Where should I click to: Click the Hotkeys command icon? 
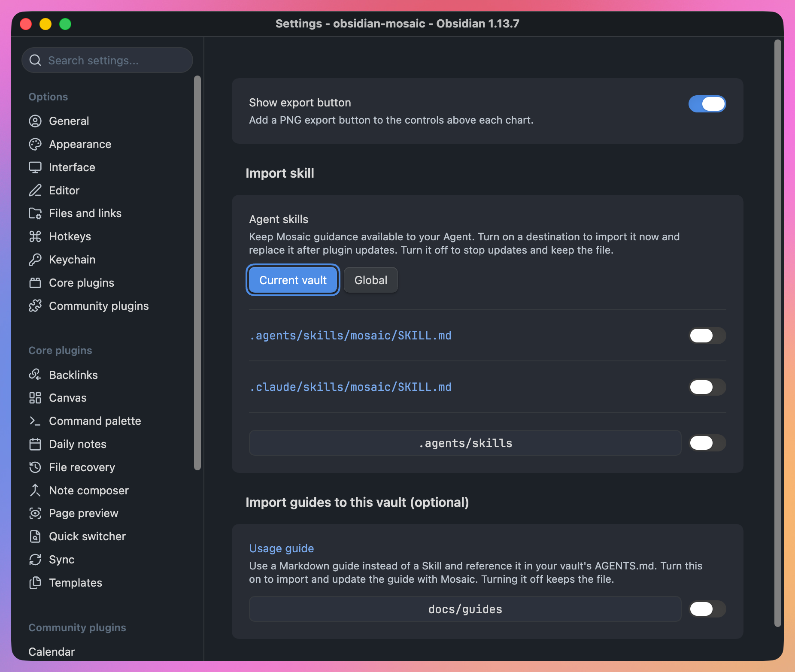(35, 236)
